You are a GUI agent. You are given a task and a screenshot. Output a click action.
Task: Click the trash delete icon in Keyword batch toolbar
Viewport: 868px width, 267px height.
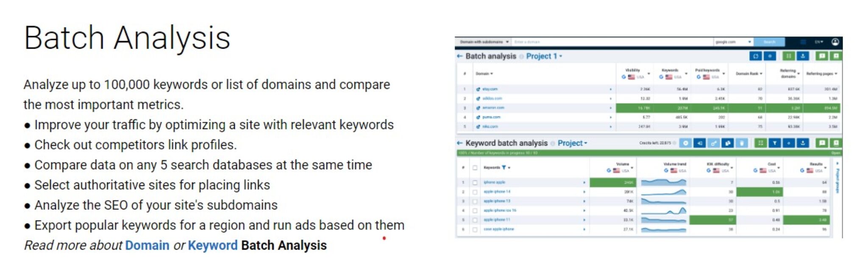[x=742, y=143]
